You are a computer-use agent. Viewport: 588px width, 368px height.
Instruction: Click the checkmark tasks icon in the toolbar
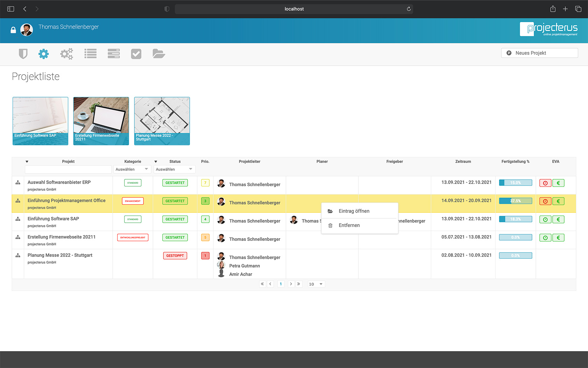[x=136, y=54]
